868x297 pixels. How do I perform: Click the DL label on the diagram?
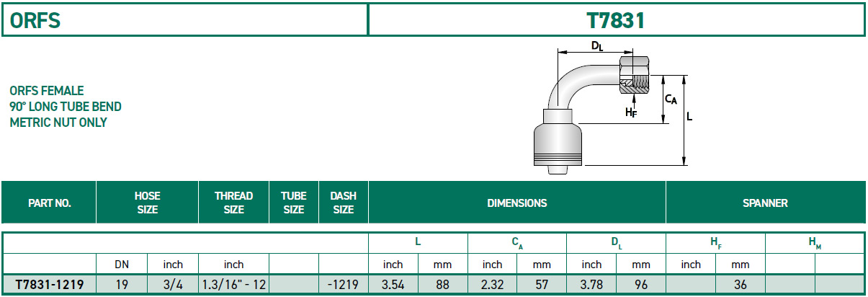(x=597, y=47)
